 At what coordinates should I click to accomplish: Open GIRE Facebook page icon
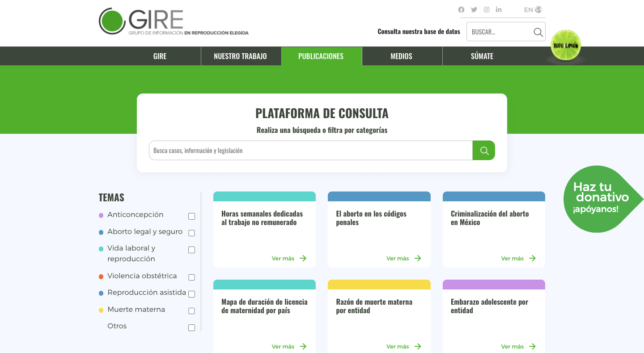click(x=461, y=10)
